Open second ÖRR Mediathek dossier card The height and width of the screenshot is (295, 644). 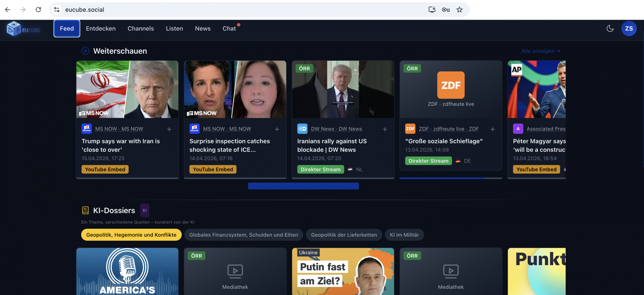tap(451, 271)
